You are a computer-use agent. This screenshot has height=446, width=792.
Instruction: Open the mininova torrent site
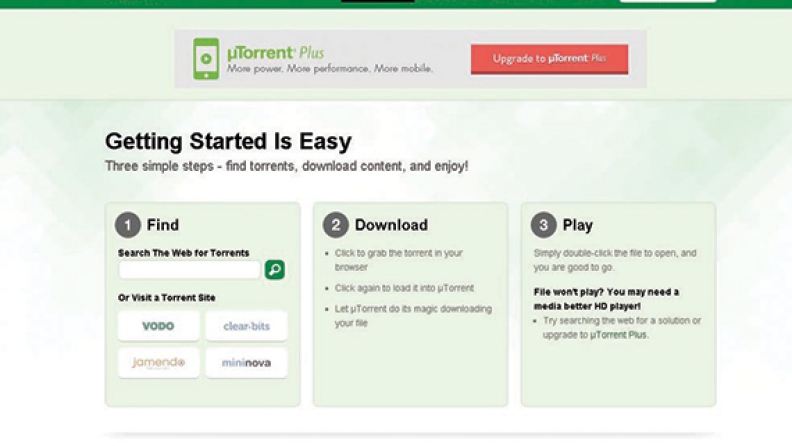click(x=246, y=363)
